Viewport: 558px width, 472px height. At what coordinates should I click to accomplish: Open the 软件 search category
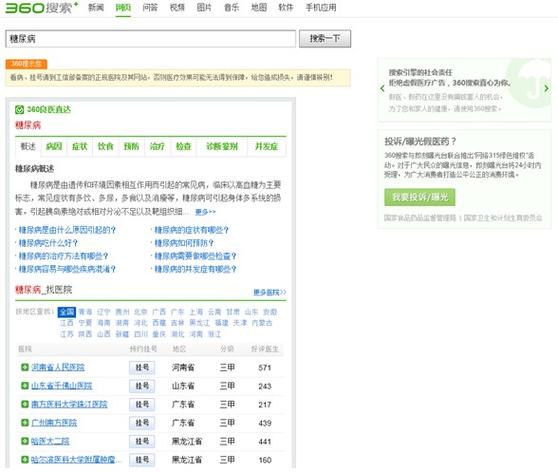click(286, 7)
